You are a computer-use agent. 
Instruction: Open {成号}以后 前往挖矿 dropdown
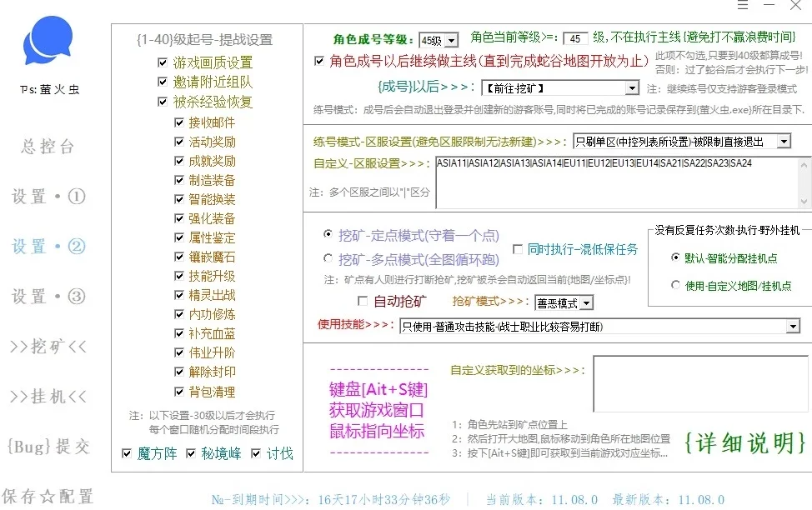tap(560, 88)
